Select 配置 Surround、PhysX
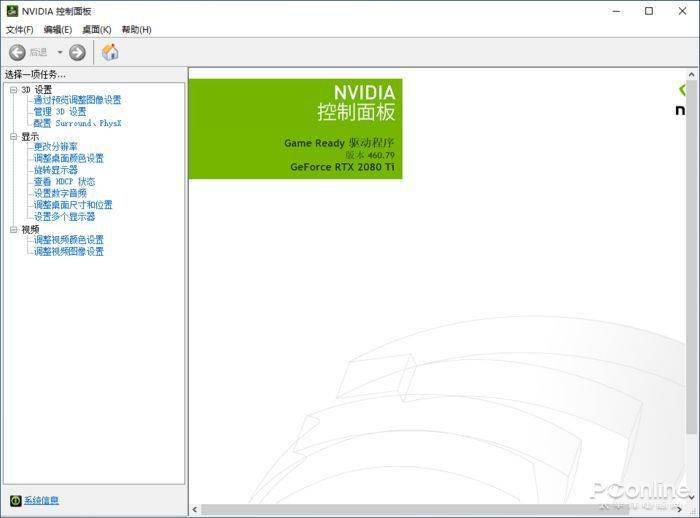This screenshot has width=700, height=518. (78, 123)
